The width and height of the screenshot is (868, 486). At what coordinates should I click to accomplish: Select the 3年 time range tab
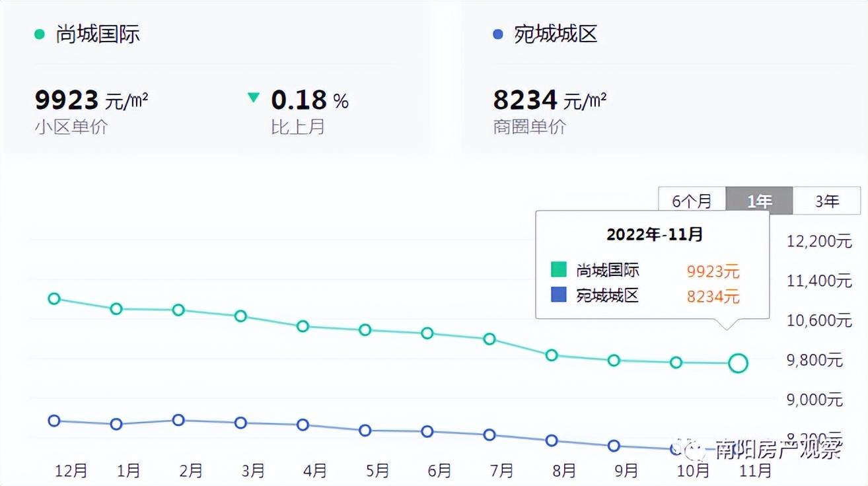point(826,201)
